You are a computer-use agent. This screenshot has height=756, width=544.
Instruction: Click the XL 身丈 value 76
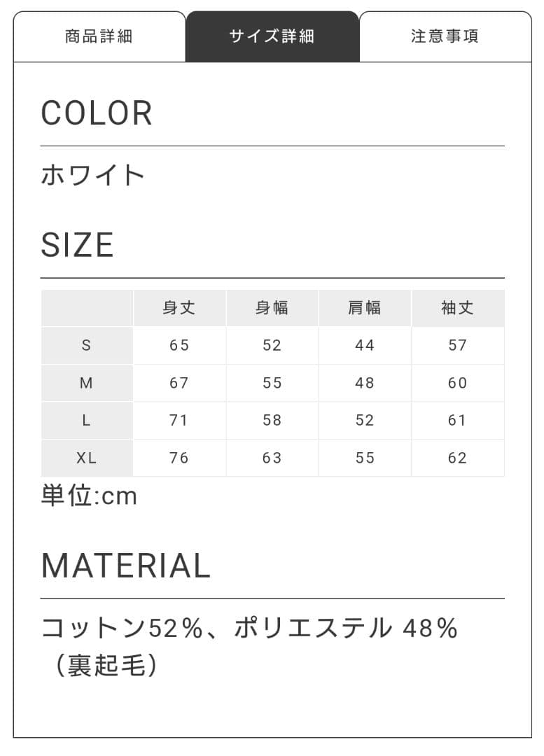coord(179,458)
